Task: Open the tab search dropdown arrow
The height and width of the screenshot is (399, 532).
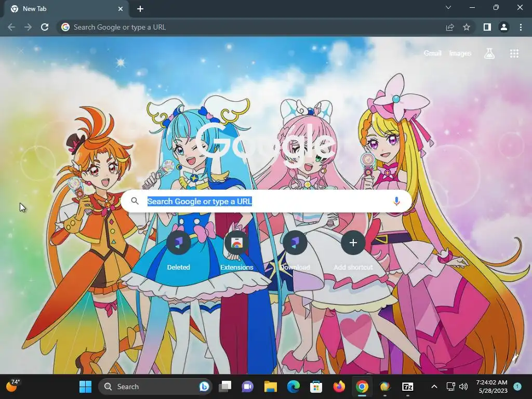Action: [448, 7]
